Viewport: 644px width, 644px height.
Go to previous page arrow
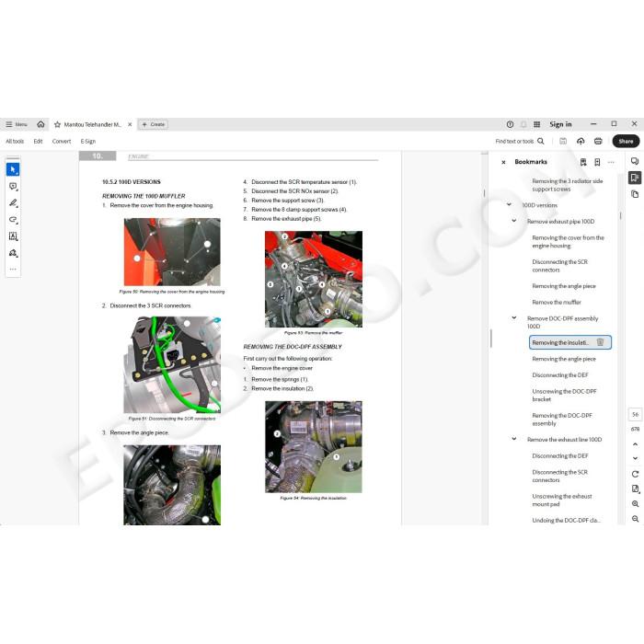point(635,444)
